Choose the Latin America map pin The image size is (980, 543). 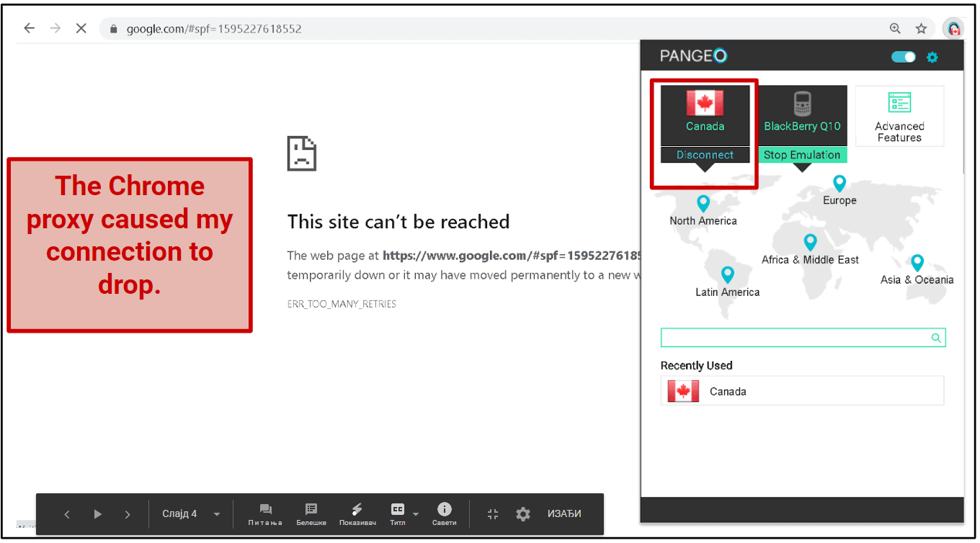(727, 275)
